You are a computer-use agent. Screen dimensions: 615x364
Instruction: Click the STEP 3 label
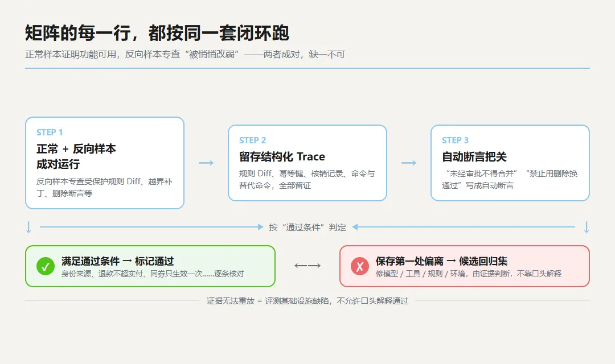455,140
